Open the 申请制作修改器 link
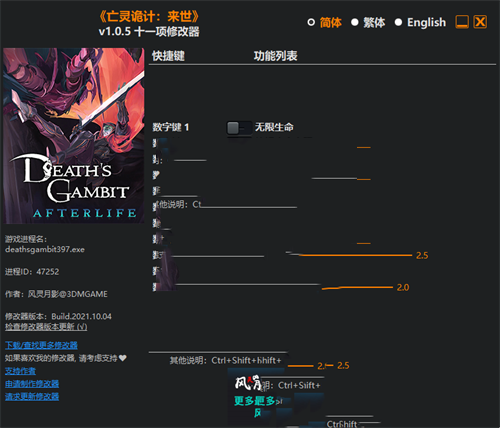Image resolution: width=500 pixels, height=428 pixels. tap(32, 384)
